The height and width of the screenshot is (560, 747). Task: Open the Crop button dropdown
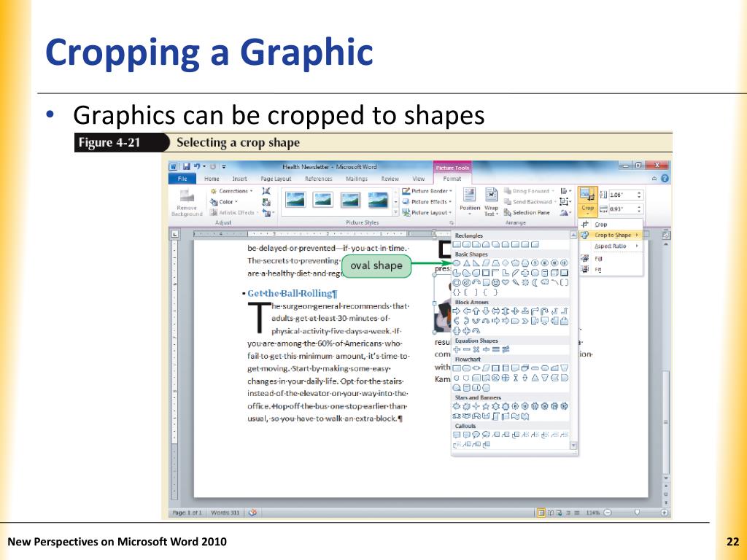tap(588, 210)
